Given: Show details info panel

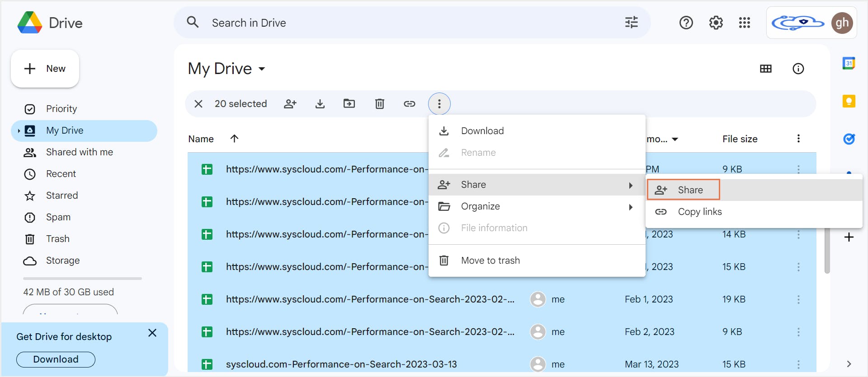Looking at the screenshot, I should [798, 69].
